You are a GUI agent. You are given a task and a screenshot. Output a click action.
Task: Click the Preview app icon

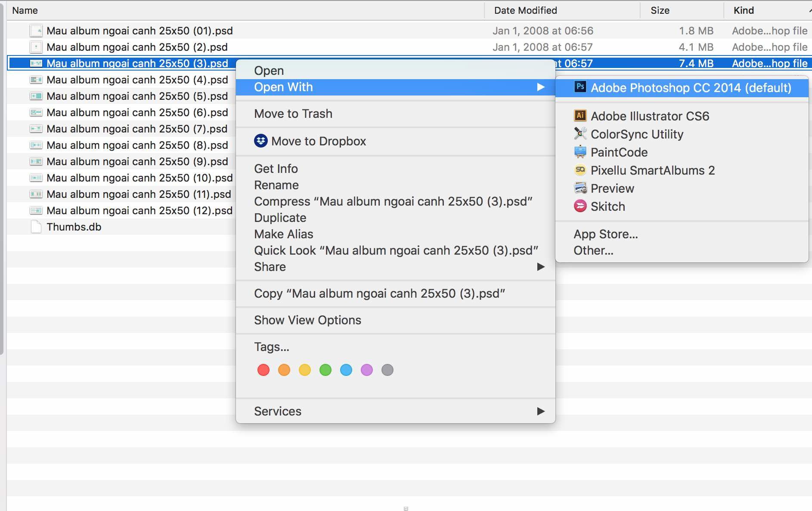(580, 188)
